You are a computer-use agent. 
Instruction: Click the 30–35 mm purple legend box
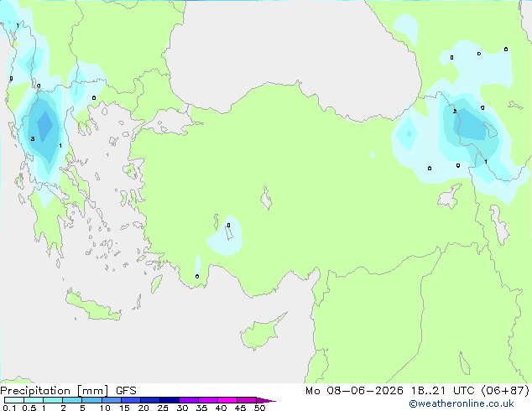[x=189, y=400]
